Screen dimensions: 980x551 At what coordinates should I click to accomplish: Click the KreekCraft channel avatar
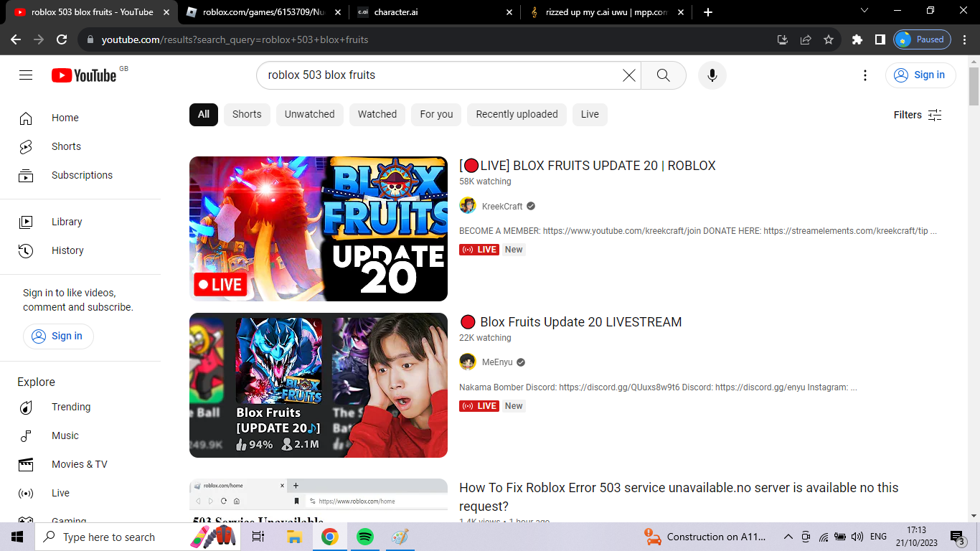pyautogui.click(x=468, y=206)
